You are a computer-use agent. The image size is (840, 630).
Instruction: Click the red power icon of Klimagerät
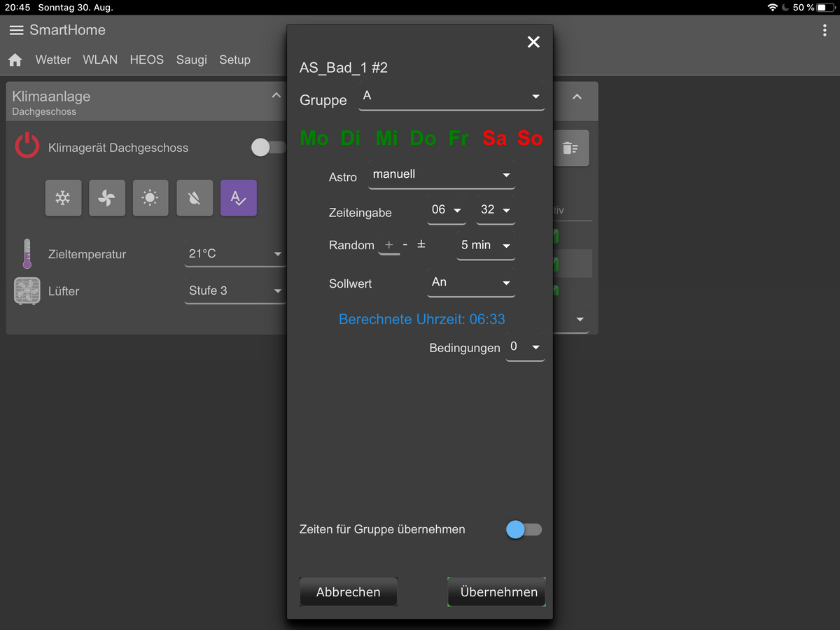pyautogui.click(x=27, y=147)
